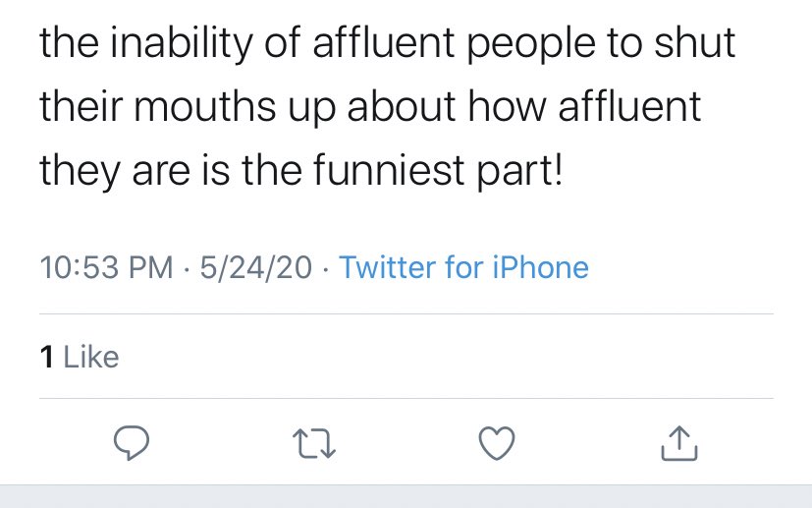Click the gray separator bar below the action icons
The width and height of the screenshot is (812, 508).
click(x=406, y=496)
